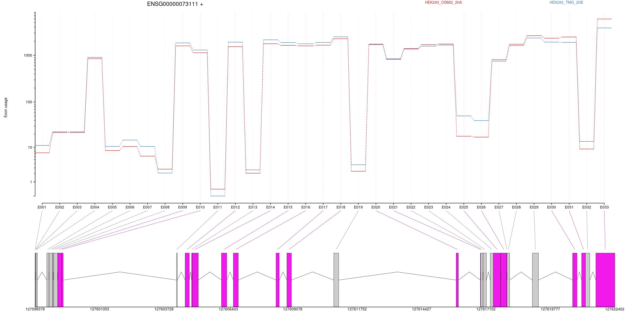This screenshot has width=644, height=322.
Task: Click the gray exon block linked to E019
Action: pos(336,280)
